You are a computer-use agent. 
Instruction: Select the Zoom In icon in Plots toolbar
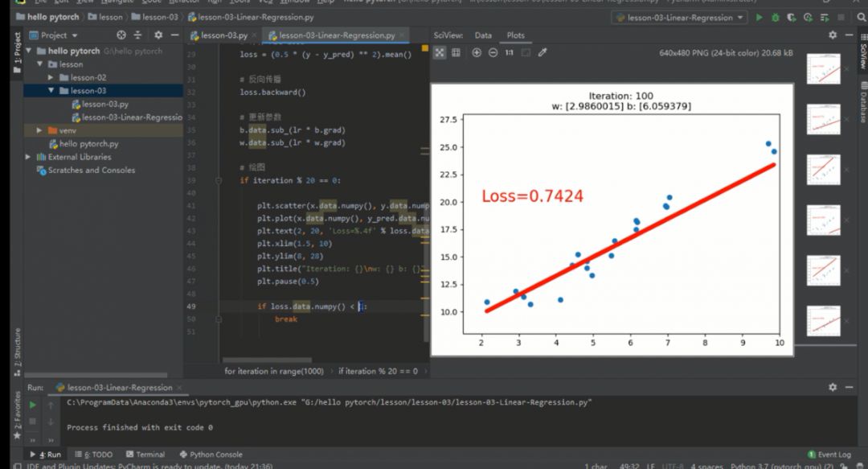(x=477, y=52)
